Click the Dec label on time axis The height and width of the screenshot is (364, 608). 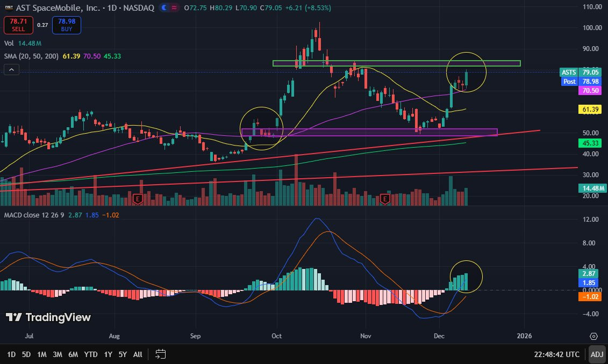point(439,336)
